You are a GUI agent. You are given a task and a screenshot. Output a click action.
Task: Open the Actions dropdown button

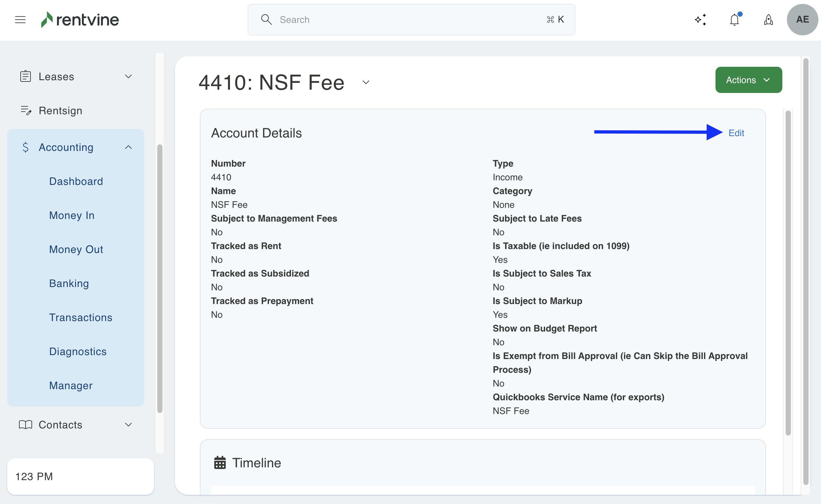[x=748, y=80]
